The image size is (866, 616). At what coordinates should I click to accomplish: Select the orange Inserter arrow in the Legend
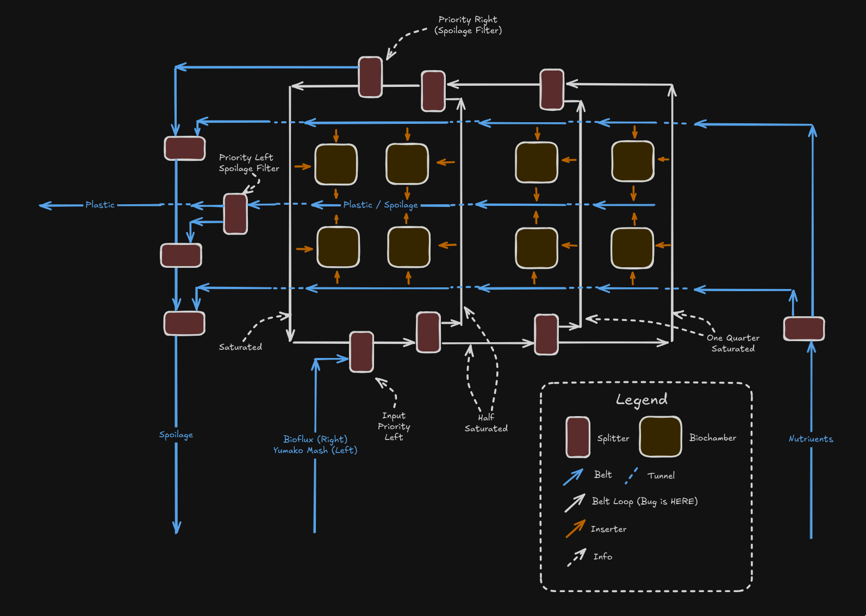[x=575, y=529]
